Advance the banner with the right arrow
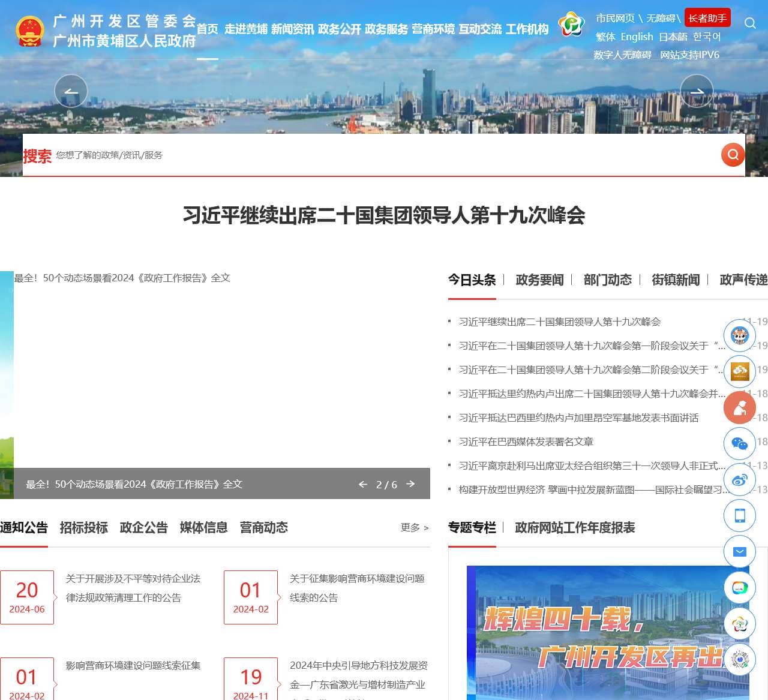Screen dimensions: 768x700 [x=697, y=91]
